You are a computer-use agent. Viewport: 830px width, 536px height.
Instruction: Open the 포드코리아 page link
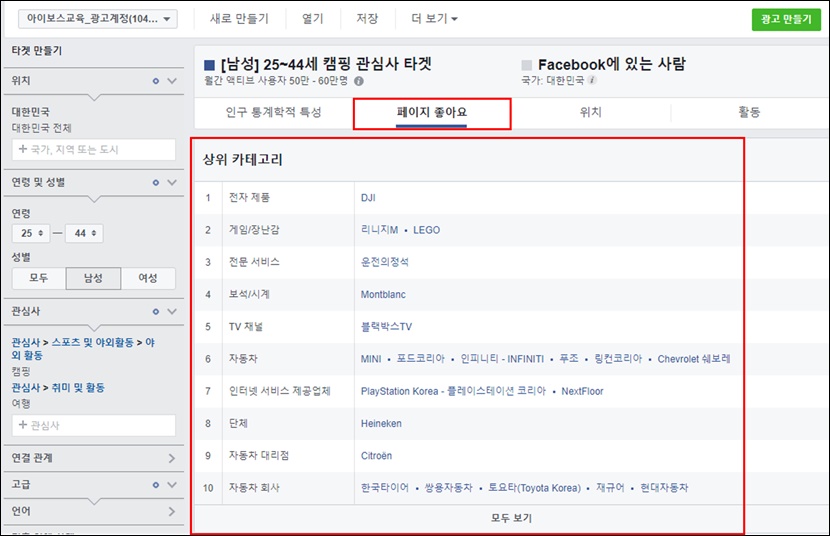pyautogui.click(x=421, y=359)
